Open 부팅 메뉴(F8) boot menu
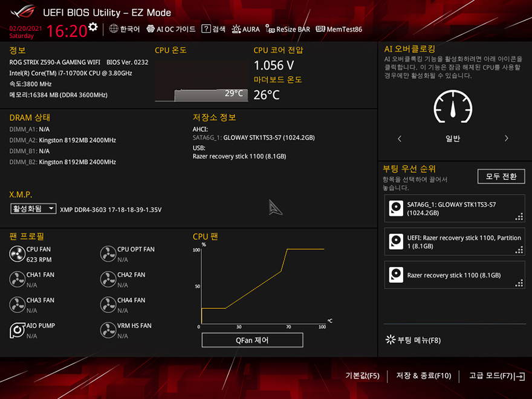Screen dimensions: 532x399 (x=414, y=340)
